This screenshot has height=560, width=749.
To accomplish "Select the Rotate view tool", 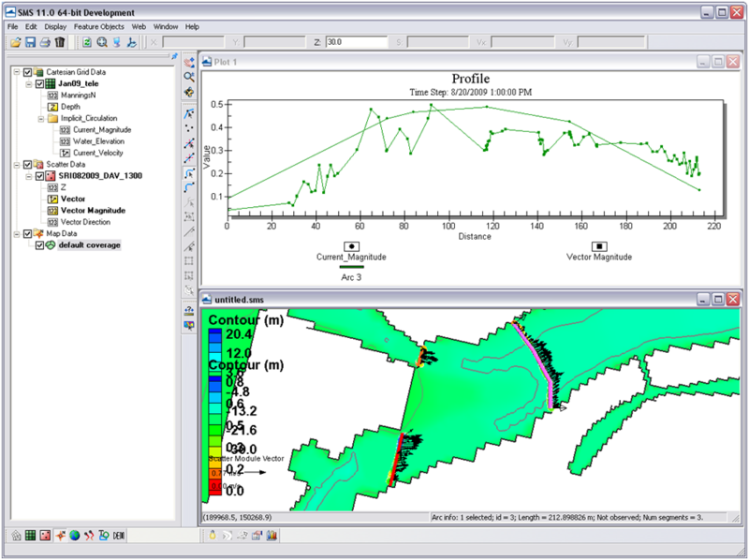I will 189,92.
